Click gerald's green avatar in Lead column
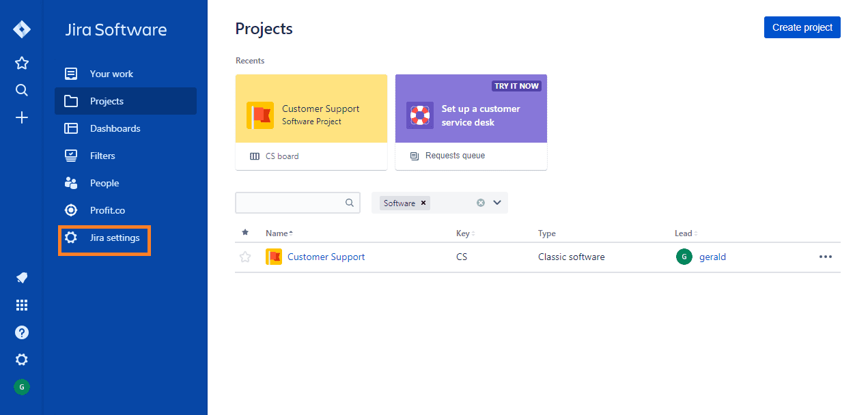868x415 pixels. tap(684, 257)
